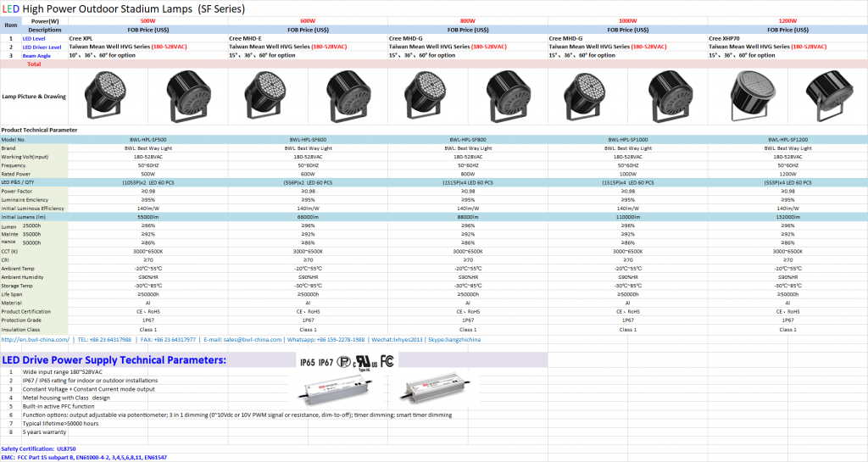Viewport: 868px width, 462px height.
Task: Click the Whatsapp: +86 159-2278-1988 text
Action: coord(326,340)
